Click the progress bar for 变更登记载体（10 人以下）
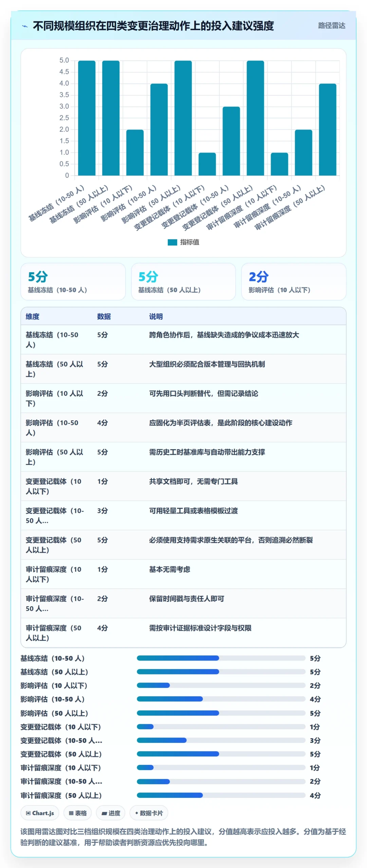Screen dimensions: 367x868 [221, 727]
